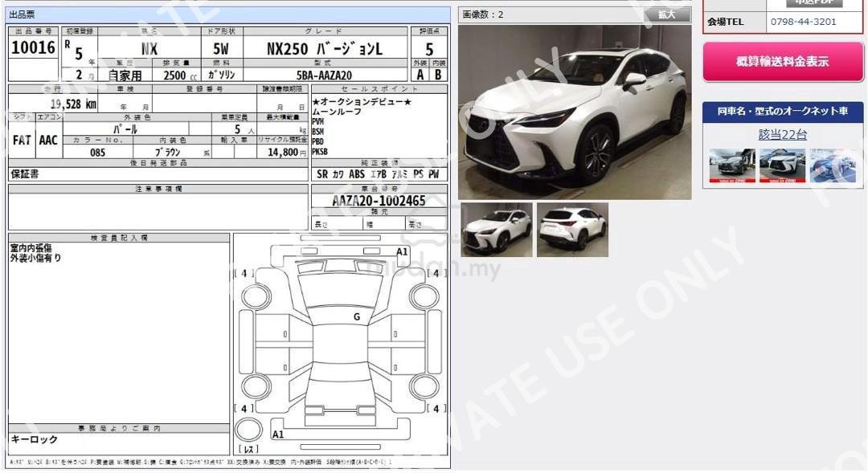Screen dimensions: 868x473
Task: Click fuel type ガソリン
Action: [x=222, y=75]
